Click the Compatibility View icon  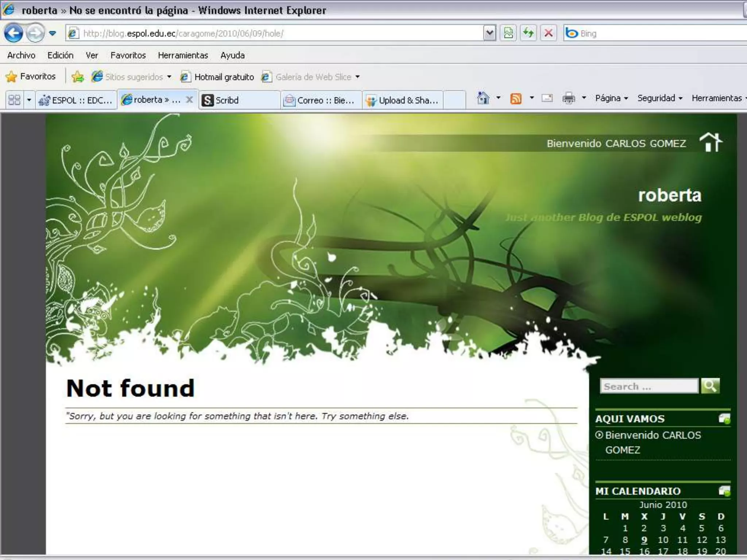(508, 33)
